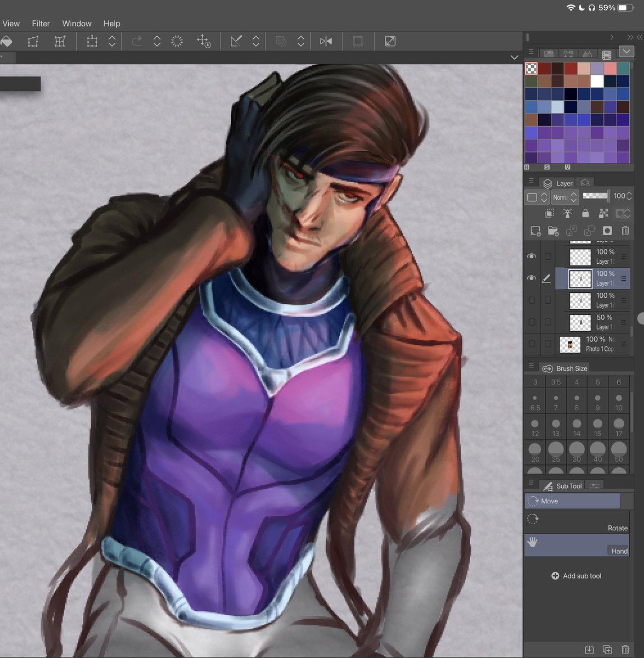
Task: Hide the selected Layer 18
Action: click(531, 278)
